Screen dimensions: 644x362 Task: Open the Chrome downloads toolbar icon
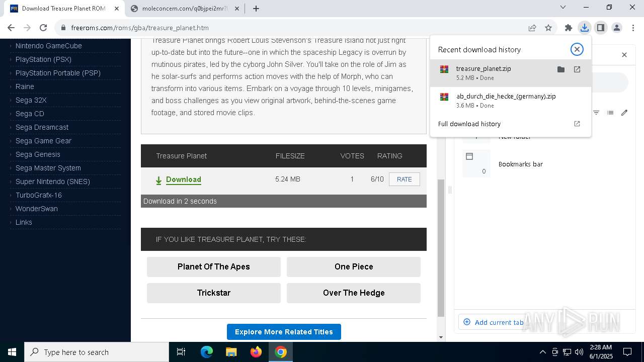pos(584,28)
